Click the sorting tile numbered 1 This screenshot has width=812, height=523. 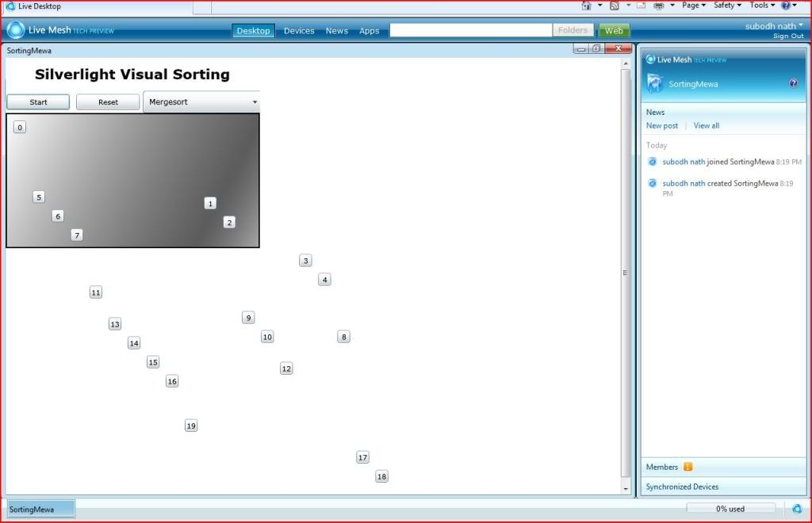[x=210, y=204]
